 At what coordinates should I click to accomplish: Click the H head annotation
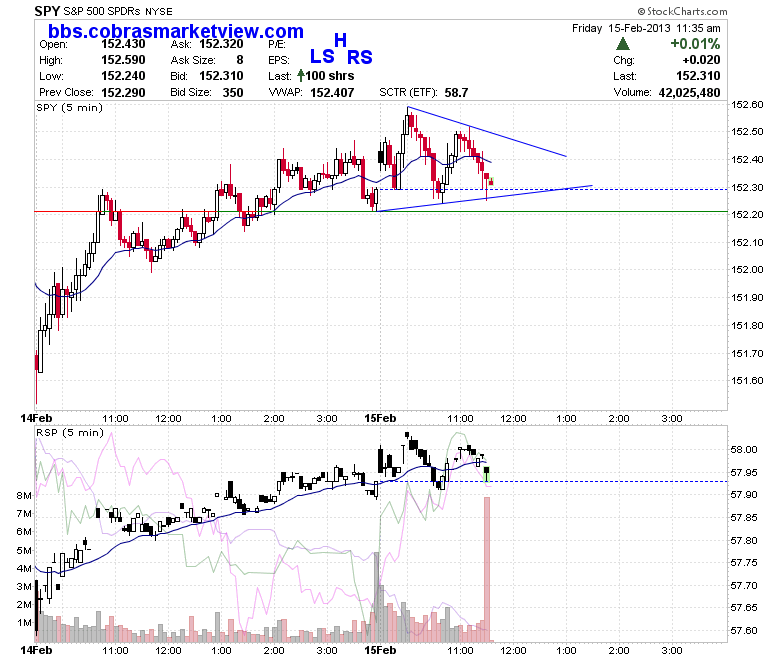(340, 40)
